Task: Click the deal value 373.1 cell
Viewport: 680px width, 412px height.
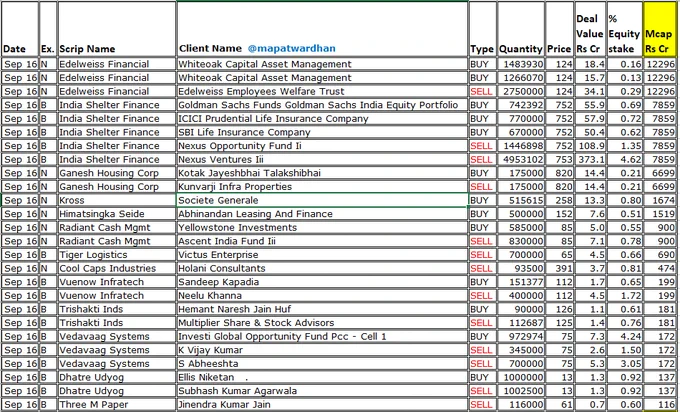Action: coord(590,160)
